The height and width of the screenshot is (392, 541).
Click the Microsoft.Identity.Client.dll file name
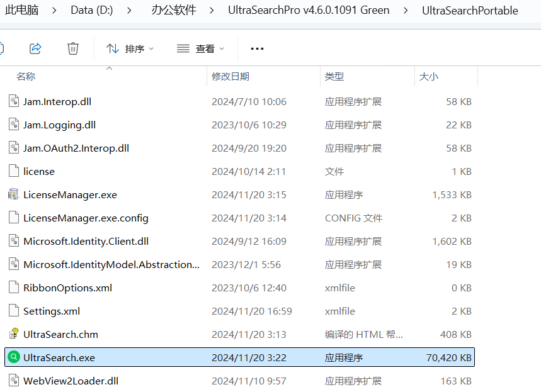tap(86, 242)
